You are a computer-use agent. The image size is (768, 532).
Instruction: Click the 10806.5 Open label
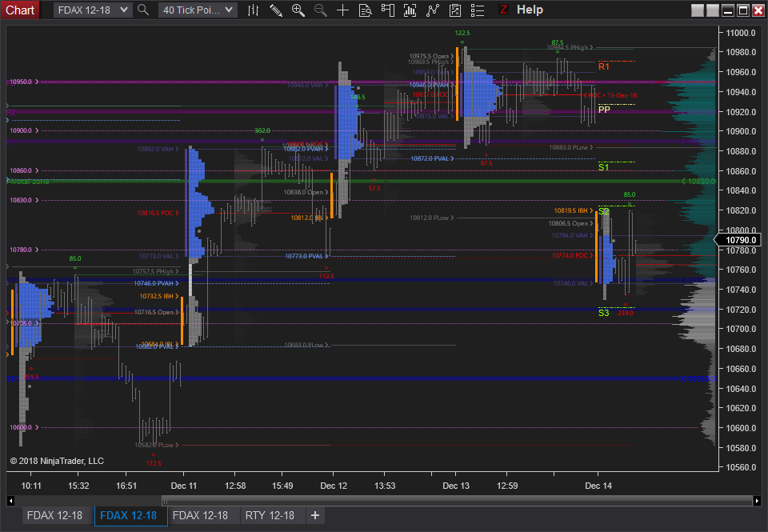[x=570, y=223]
